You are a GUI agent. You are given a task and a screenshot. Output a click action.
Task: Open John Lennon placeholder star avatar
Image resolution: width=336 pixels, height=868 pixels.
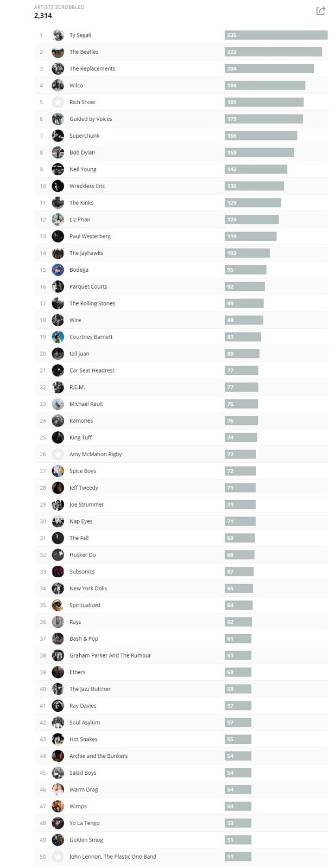point(58,857)
